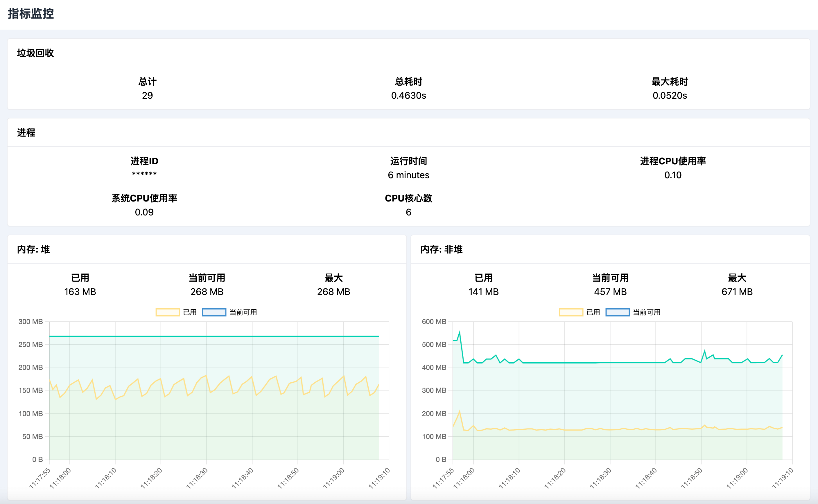This screenshot has height=504, width=818.
Task: Toggle non-heap chart 当前可用 legend swatch
Action: click(618, 312)
